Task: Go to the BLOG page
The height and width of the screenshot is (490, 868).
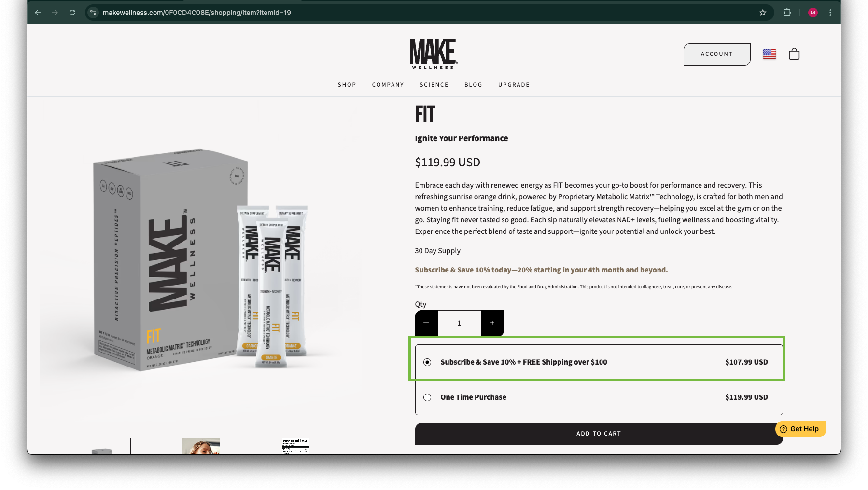Action: (473, 85)
